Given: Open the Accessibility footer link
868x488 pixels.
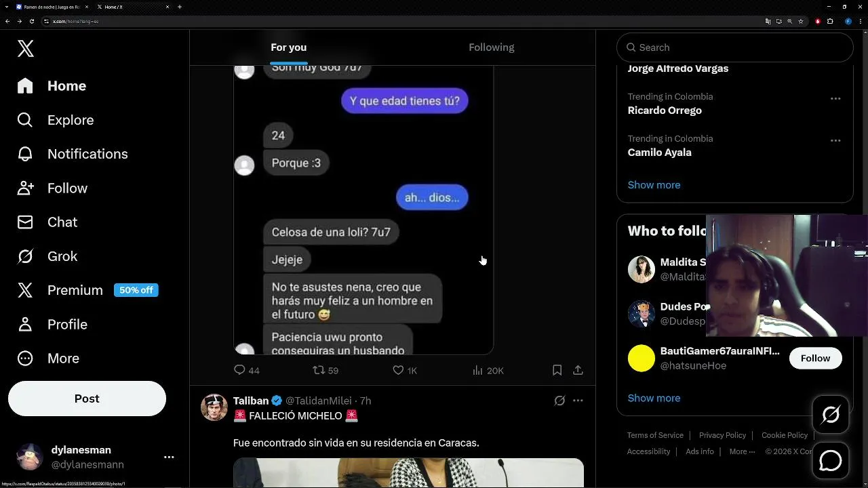Looking at the screenshot, I should coord(648,451).
